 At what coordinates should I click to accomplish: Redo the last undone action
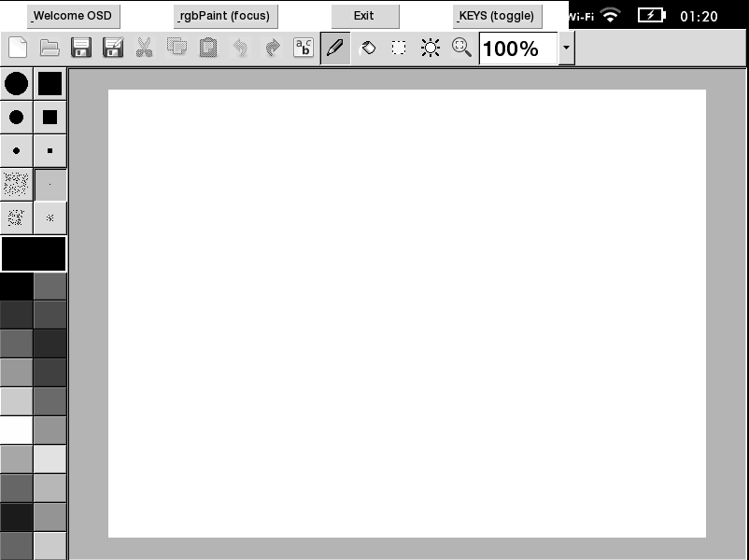tap(273, 48)
